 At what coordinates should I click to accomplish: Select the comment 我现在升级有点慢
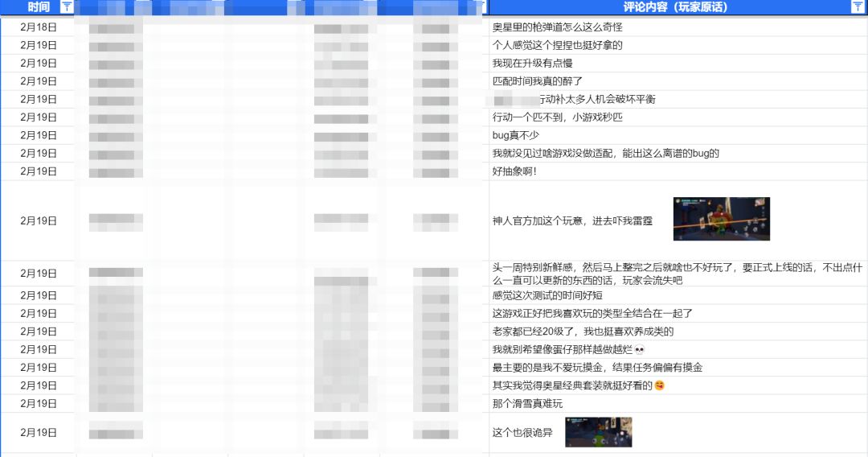point(532,63)
